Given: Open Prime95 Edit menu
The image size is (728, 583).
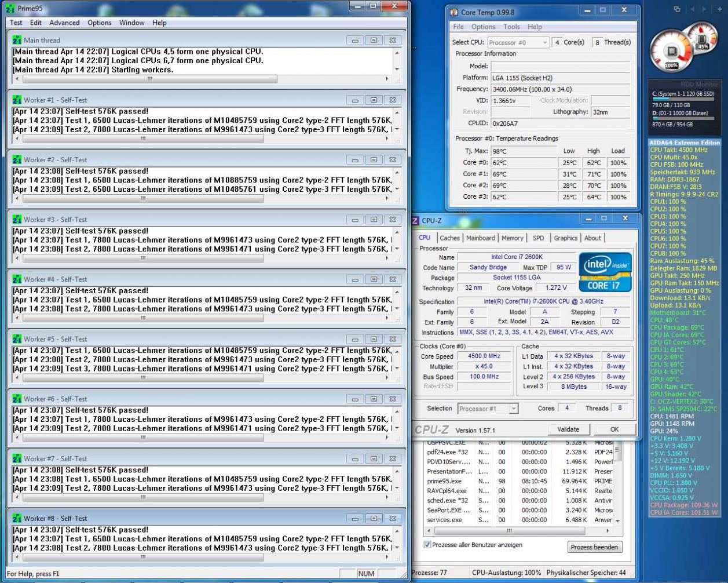Looking at the screenshot, I should (36, 23).
